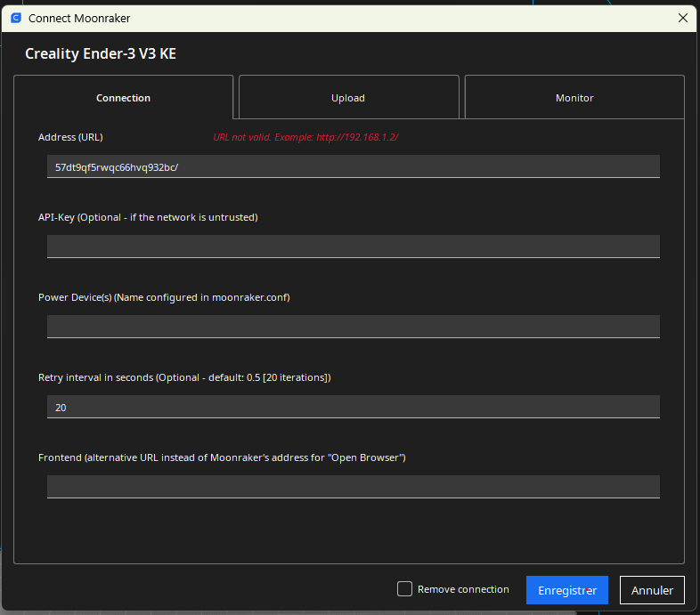The image size is (700, 615).
Task: Focus the Address (URL) input field
Action: point(354,166)
